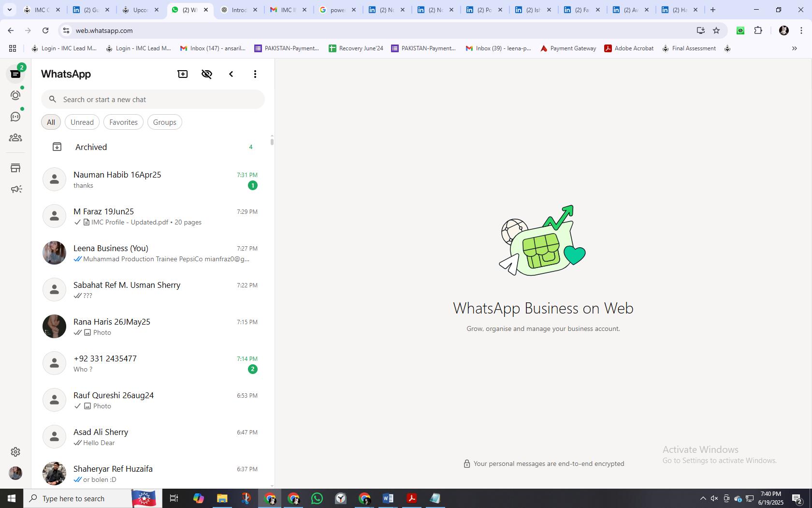This screenshot has height=508, width=812.
Task: Open File Explorer from the taskbar
Action: pyautogui.click(x=222, y=498)
